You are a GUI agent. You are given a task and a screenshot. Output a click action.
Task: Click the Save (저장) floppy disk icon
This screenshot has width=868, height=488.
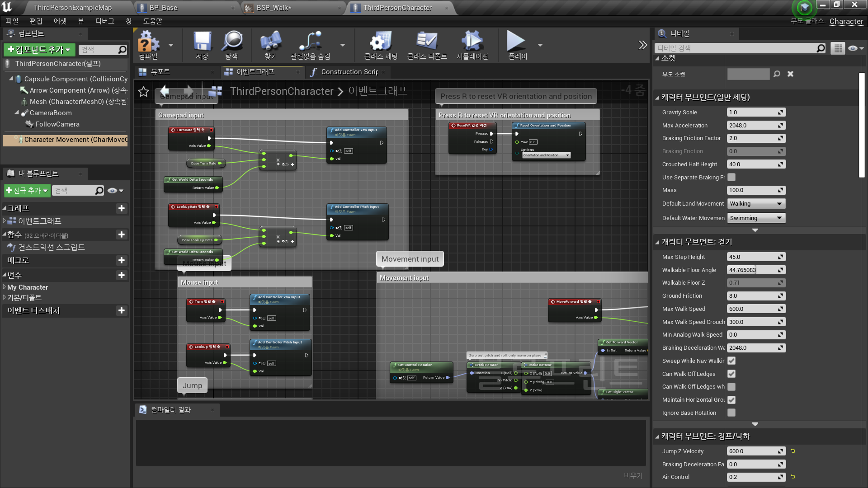[202, 42]
